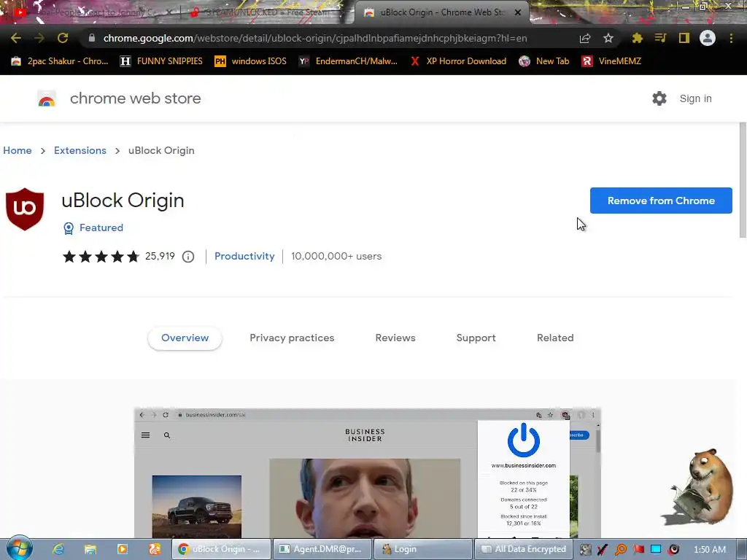Open FUNNY SNIPPIES bookmark
Image resolution: width=747 pixels, height=560 pixels.
point(161,61)
